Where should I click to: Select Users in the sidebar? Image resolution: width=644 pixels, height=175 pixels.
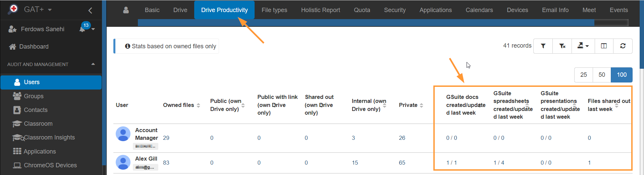pyautogui.click(x=51, y=82)
